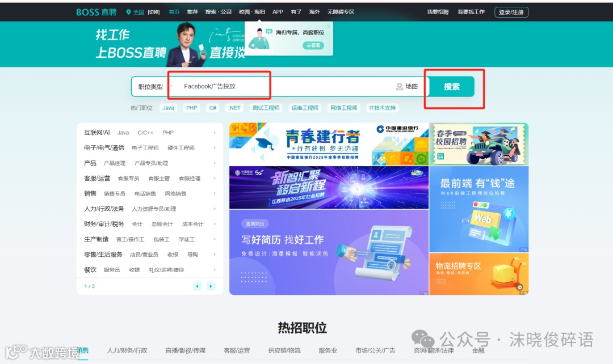This screenshot has width=613, height=364.
Task: Click the BOSS直聘 logo
Action: click(x=96, y=12)
